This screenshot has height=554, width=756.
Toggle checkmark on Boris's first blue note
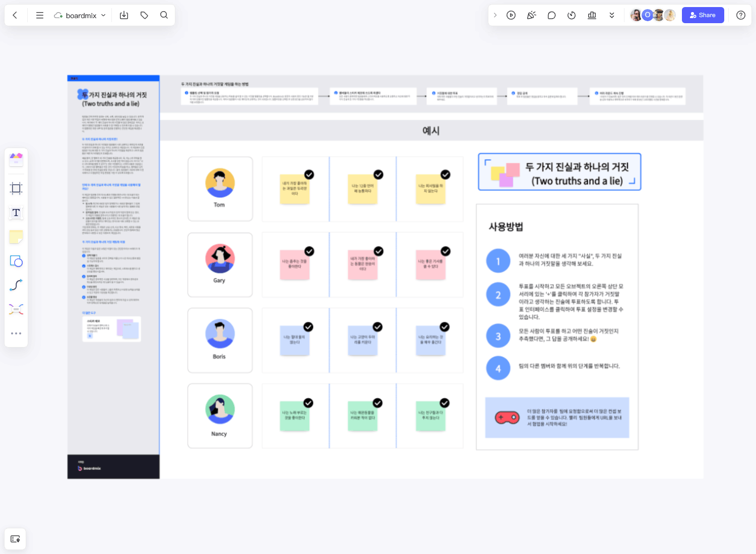coord(308,327)
